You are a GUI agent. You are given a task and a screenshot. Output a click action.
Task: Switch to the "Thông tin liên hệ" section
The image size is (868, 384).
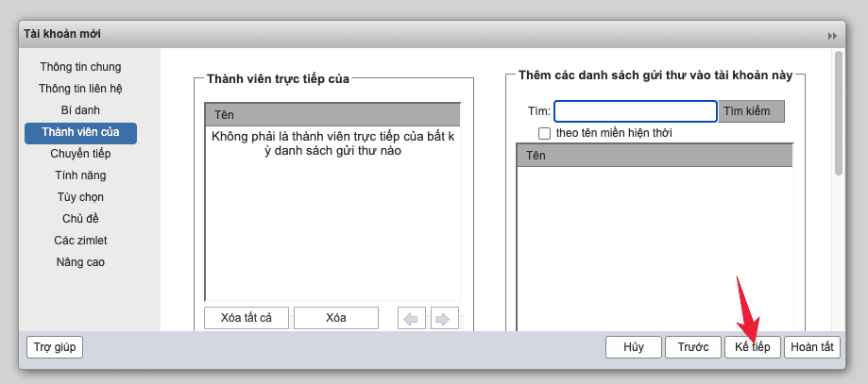(x=80, y=89)
